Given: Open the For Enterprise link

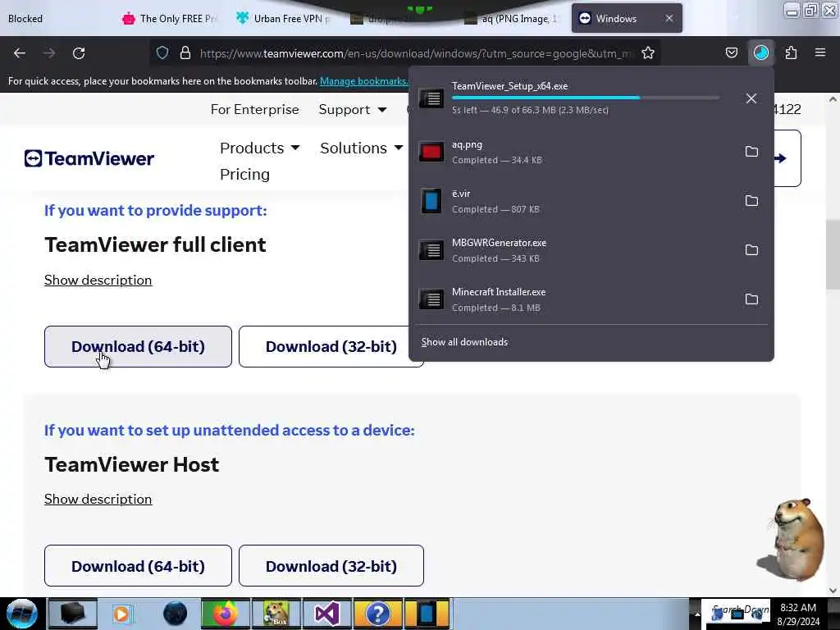Looking at the screenshot, I should [255, 109].
